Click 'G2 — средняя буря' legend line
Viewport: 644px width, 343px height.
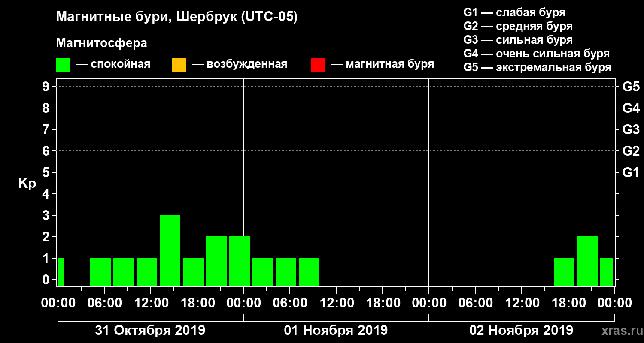point(518,26)
